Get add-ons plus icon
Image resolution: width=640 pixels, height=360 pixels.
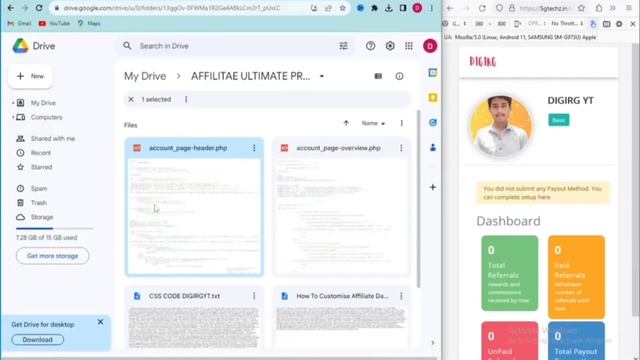433,187
